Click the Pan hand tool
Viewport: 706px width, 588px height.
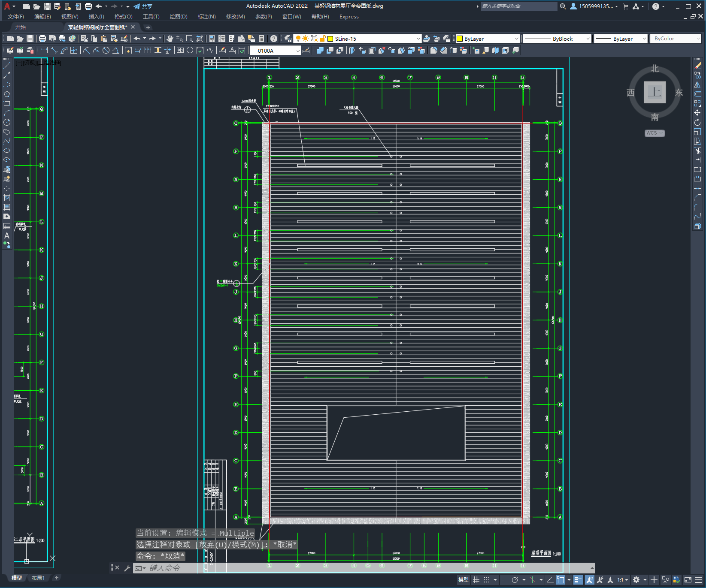(170, 39)
